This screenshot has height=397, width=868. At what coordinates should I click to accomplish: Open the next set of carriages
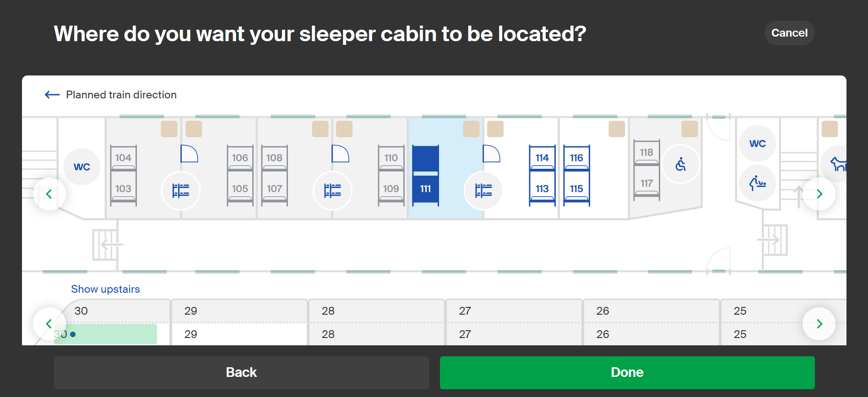(819, 323)
